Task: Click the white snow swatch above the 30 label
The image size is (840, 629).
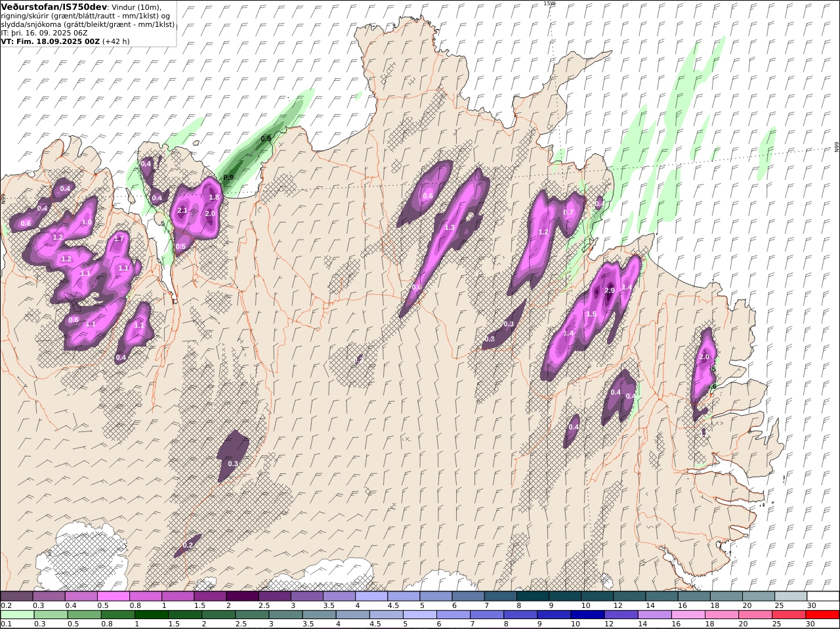Action: click(x=823, y=596)
